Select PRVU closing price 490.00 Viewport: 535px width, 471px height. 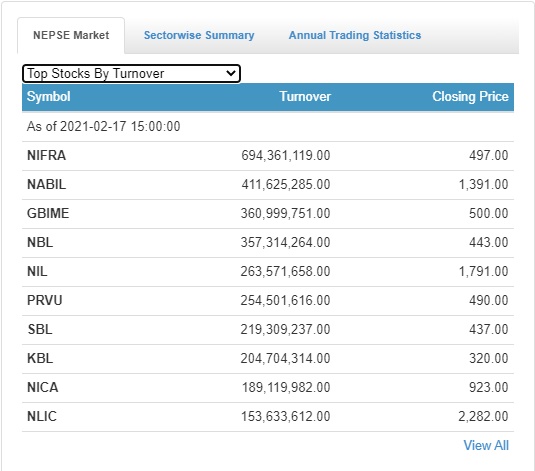click(x=489, y=300)
